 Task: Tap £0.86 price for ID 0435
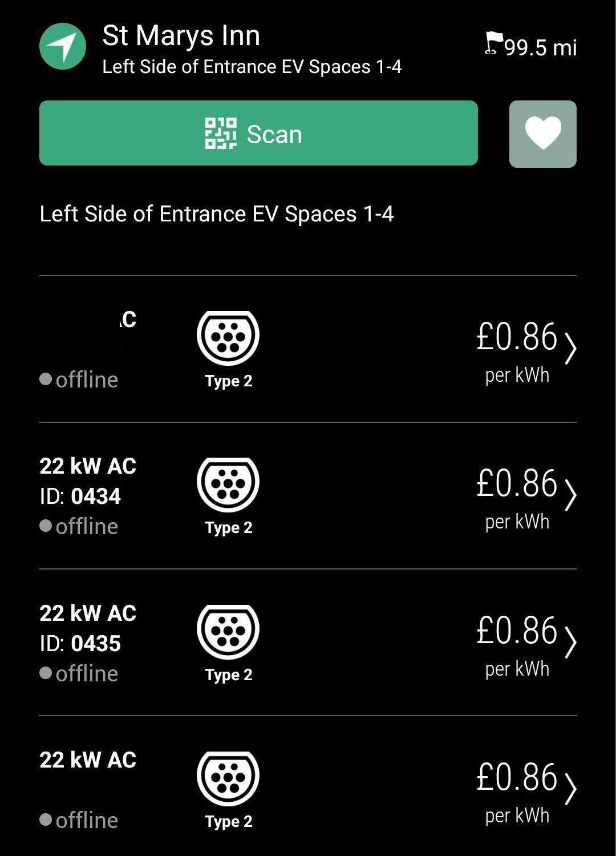coord(516,631)
